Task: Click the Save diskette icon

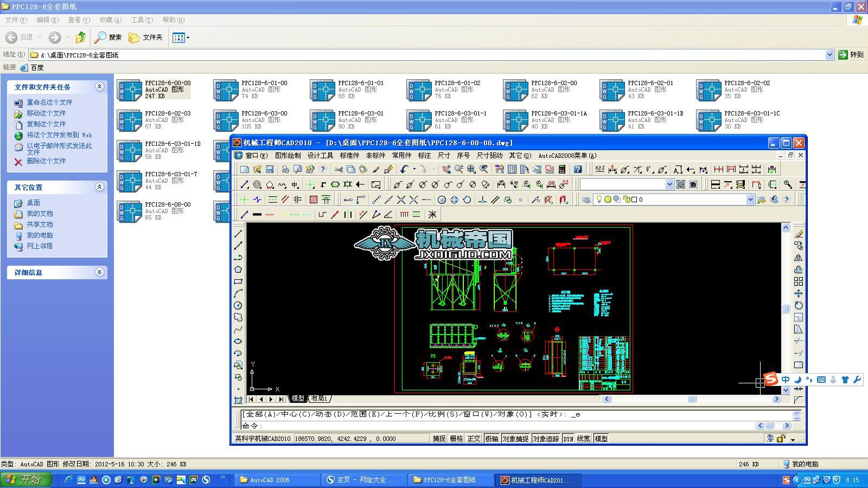Action: point(270,169)
